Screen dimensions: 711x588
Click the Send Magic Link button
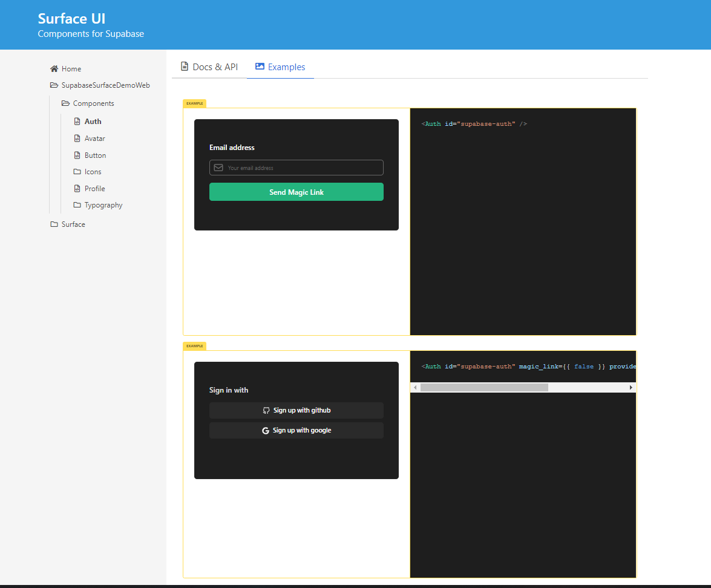click(x=296, y=191)
